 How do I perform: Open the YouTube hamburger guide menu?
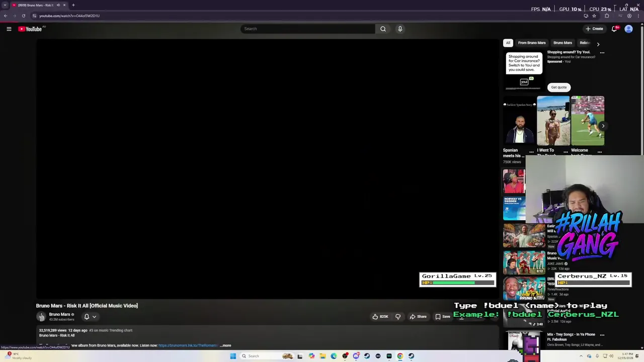click(9, 29)
